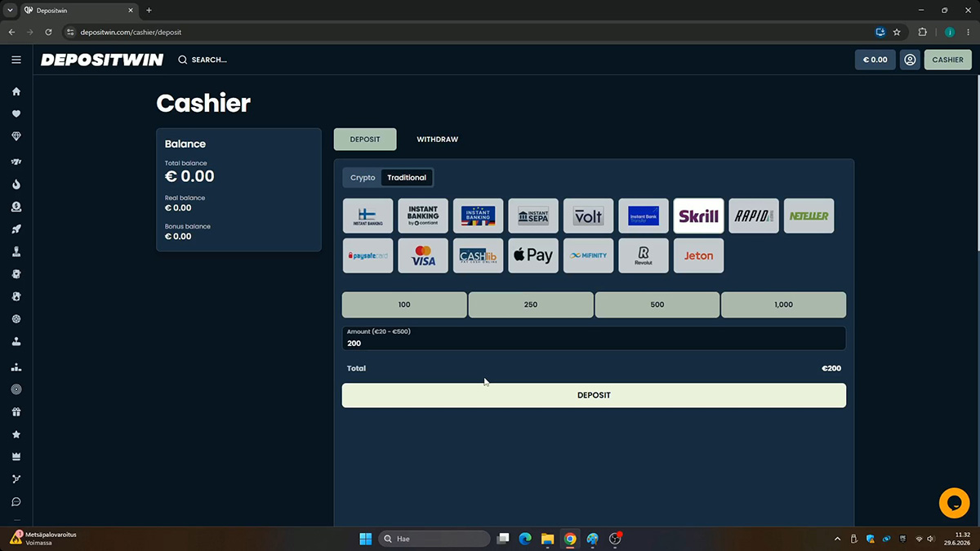Screen dimensions: 980x551
Task: Click the DEPOSITWIN logo
Action: 102,60
